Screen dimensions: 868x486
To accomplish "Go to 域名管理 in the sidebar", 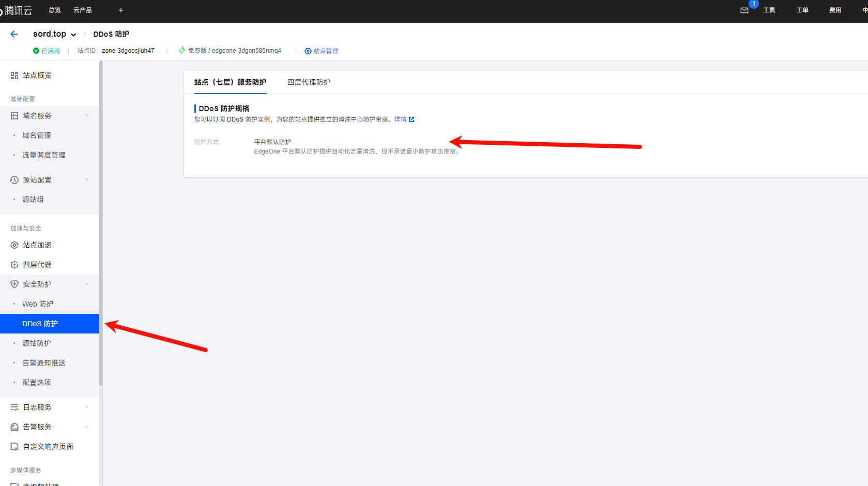I will 37,135.
